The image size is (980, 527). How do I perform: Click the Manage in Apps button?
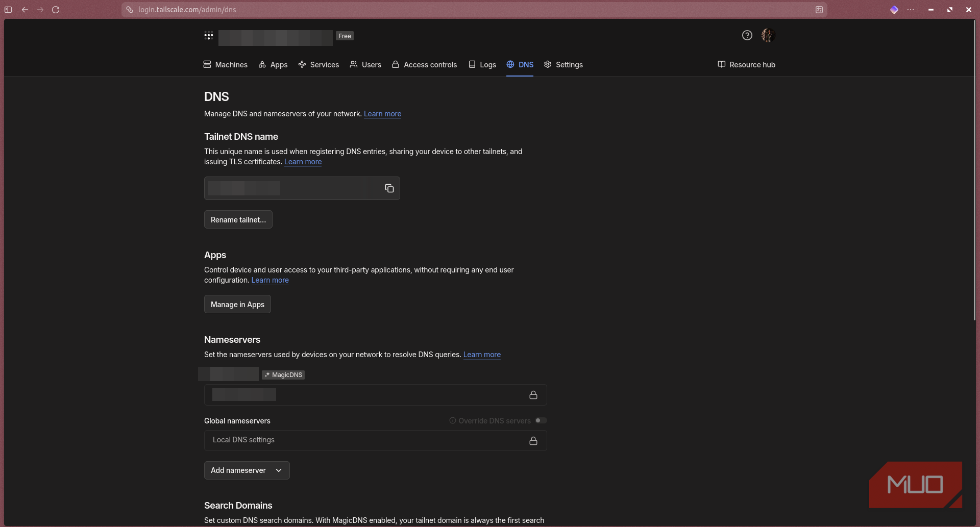[x=237, y=304]
